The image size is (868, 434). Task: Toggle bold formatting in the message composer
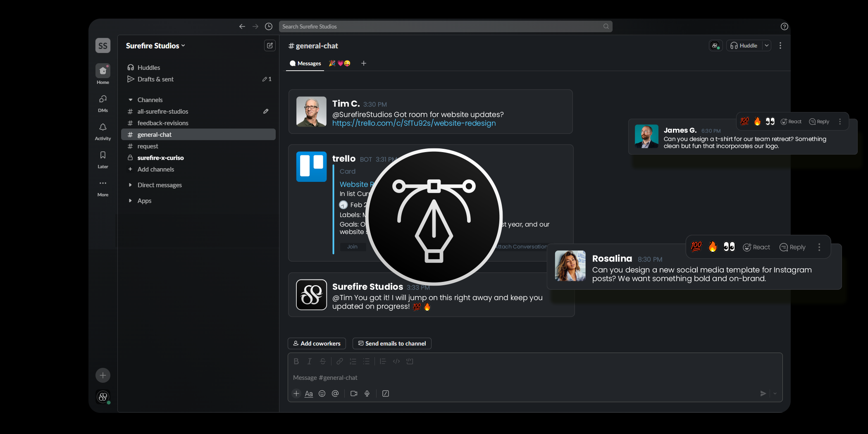296,361
